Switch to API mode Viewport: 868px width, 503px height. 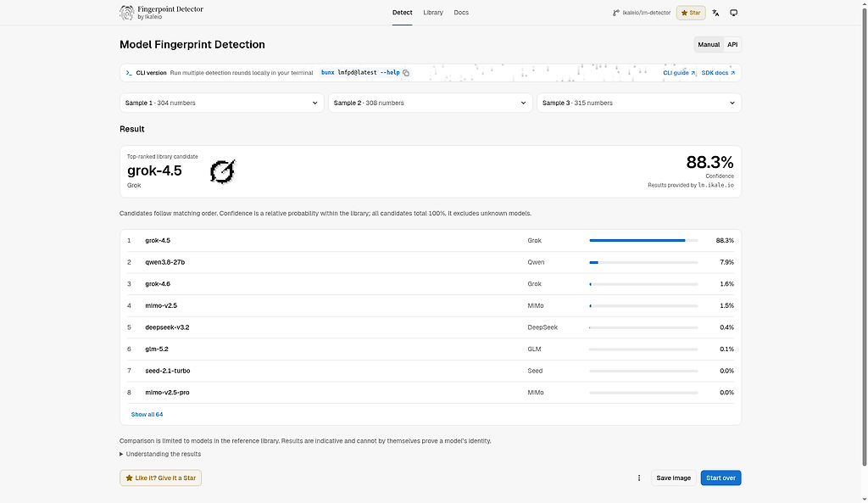[732, 45]
